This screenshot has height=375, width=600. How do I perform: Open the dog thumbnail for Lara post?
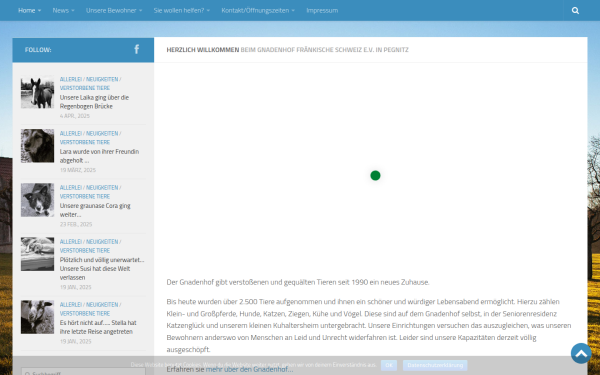click(37, 146)
